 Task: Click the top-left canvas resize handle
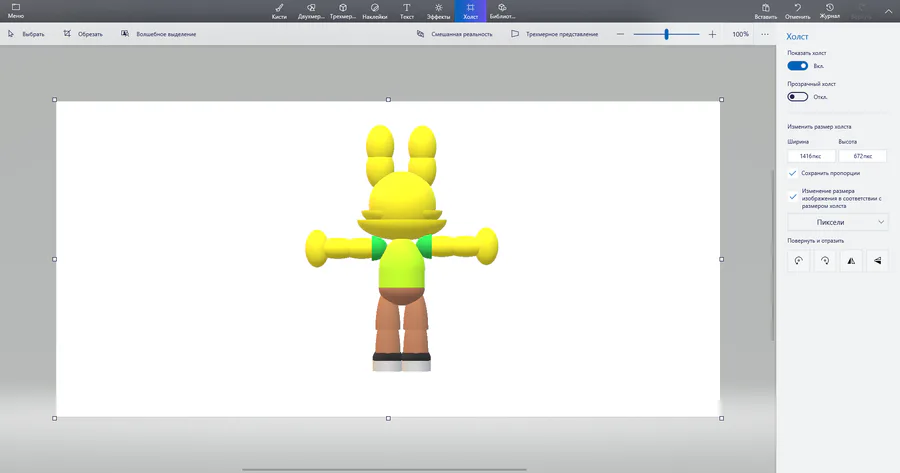click(x=55, y=99)
